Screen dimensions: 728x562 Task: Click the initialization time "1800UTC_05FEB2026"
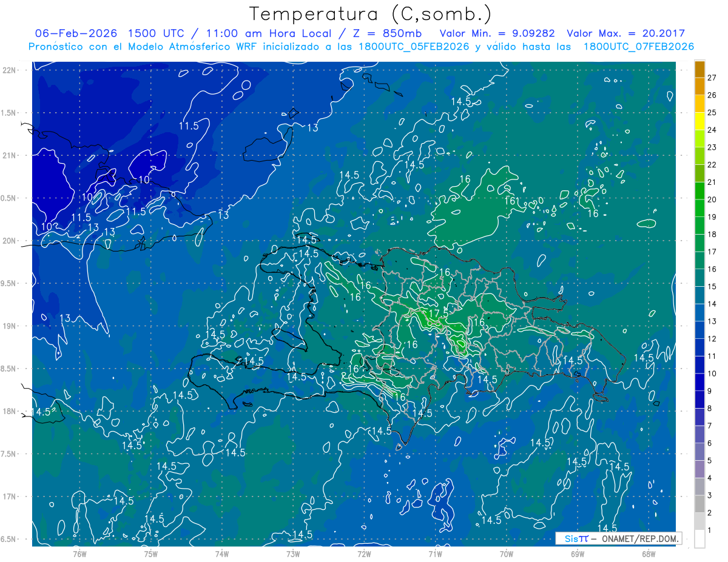(413, 47)
